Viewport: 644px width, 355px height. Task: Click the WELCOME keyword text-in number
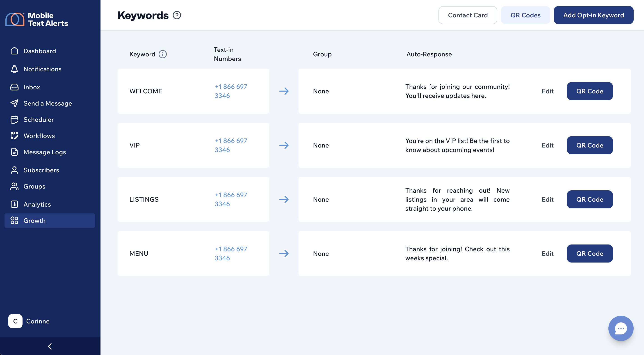click(x=231, y=91)
